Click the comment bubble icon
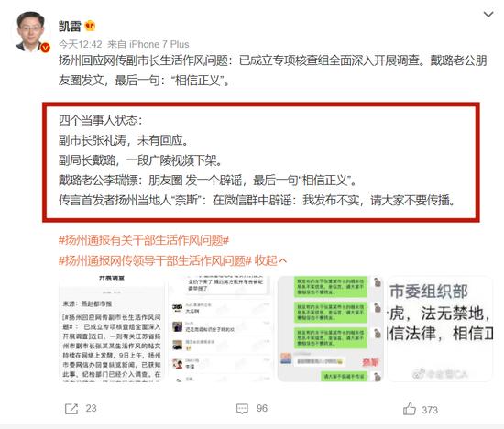The height and width of the screenshot is (429, 504). [242, 409]
